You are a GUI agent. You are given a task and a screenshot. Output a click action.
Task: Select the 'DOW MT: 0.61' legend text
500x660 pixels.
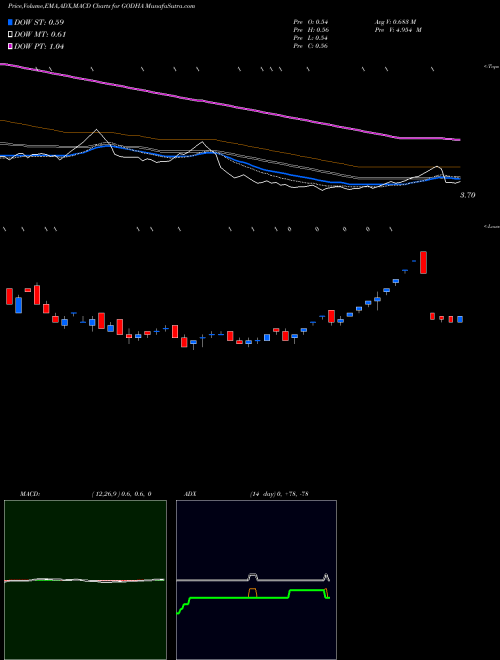[x=40, y=35]
